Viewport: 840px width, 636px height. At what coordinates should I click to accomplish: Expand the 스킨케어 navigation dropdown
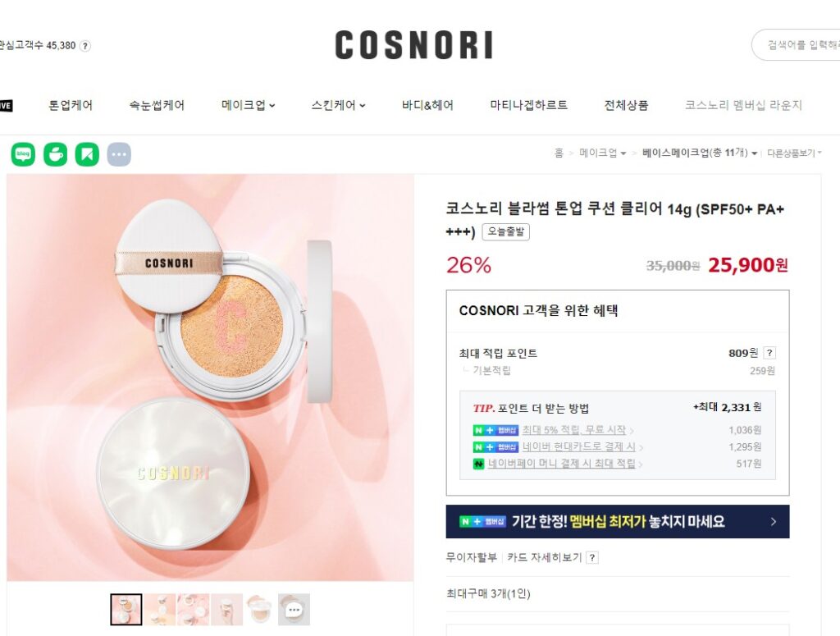click(x=338, y=105)
